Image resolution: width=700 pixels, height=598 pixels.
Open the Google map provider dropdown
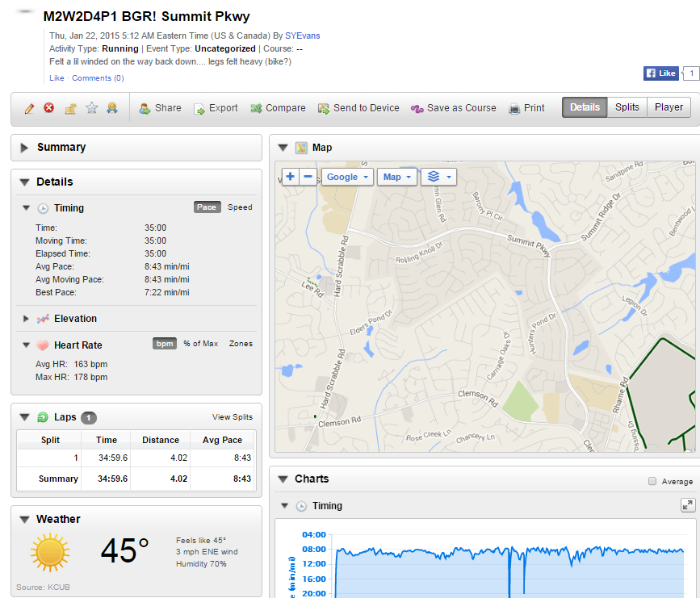click(x=348, y=177)
